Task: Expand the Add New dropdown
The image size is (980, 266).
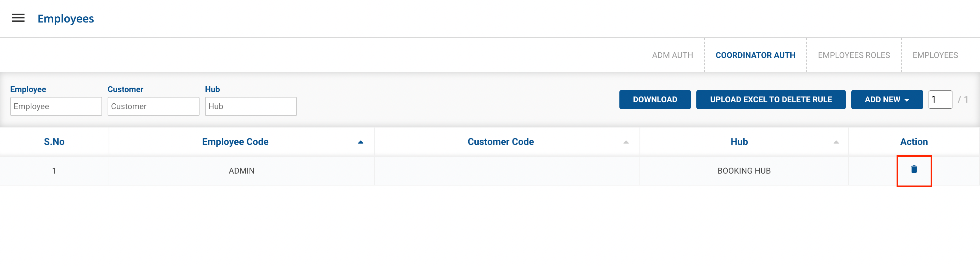Action: (x=886, y=100)
